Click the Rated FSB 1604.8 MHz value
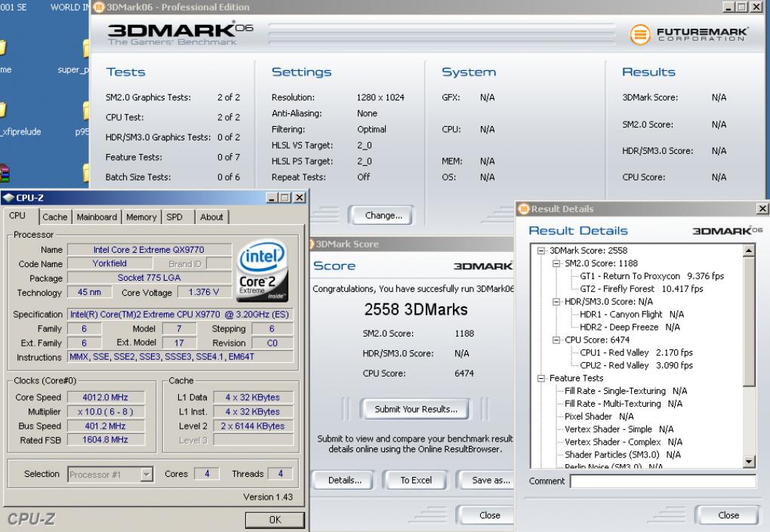 coord(106,440)
